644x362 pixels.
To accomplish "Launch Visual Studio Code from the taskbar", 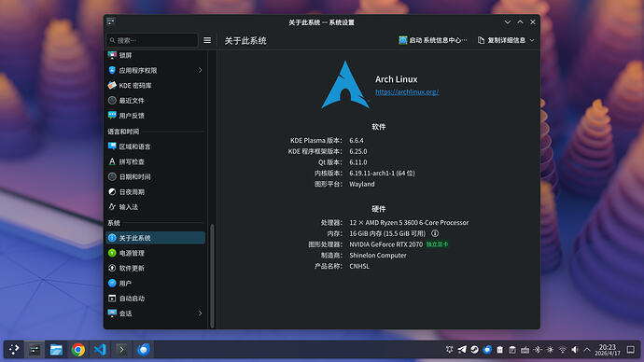I will (100, 350).
